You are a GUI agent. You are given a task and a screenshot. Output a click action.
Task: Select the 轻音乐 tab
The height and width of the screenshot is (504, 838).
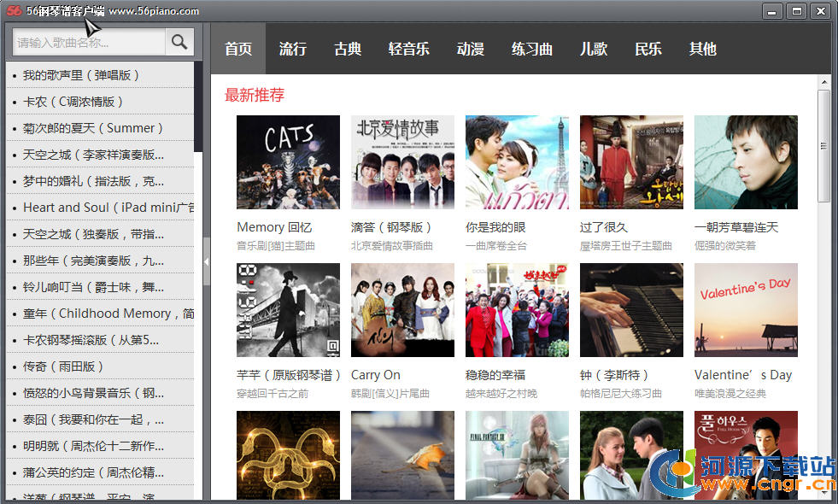tap(408, 49)
